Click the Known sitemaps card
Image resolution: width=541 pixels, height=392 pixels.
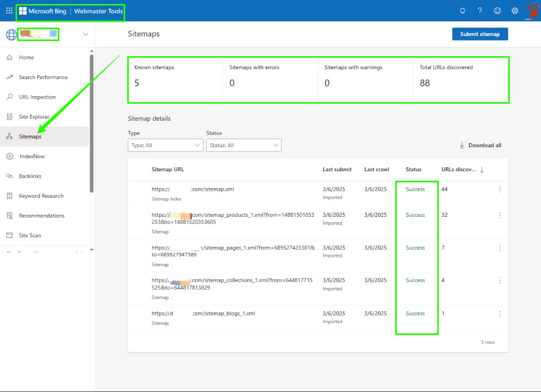click(176, 80)
